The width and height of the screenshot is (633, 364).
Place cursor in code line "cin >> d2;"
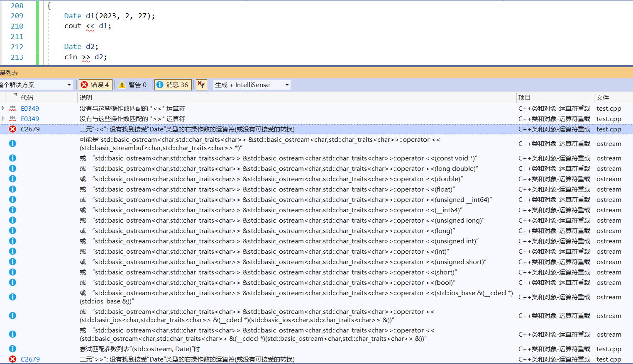click(86, 57)
